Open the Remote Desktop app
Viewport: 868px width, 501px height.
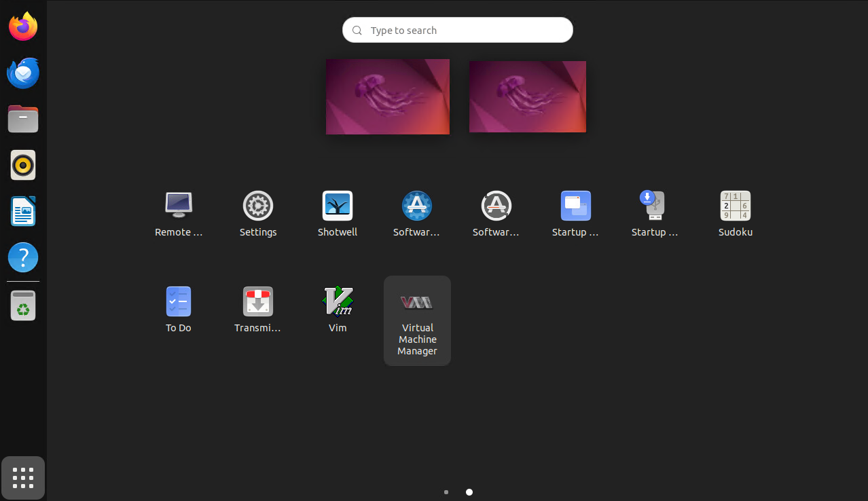pos(178,205)
